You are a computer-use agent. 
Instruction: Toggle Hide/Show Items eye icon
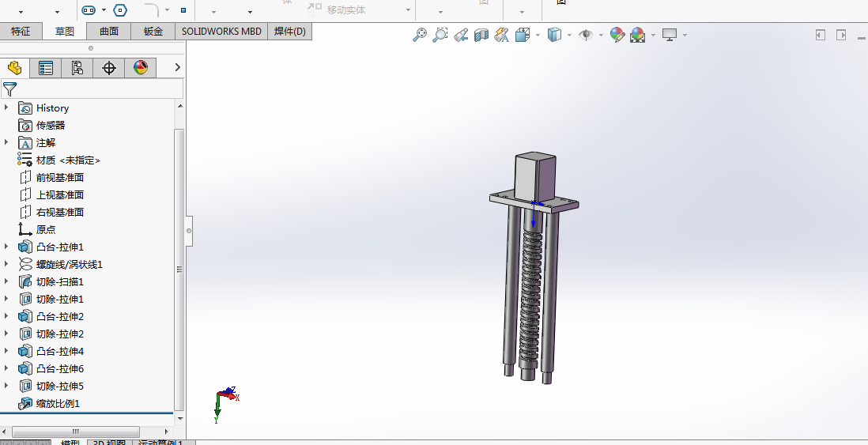point(586,35)
